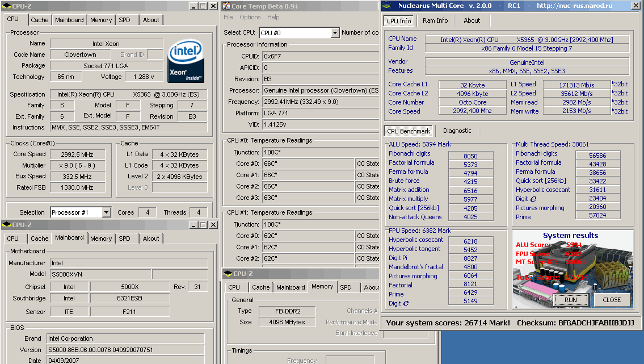The width and height of the screenshot is (644, 364).
Task: Click the '65 nm' technology value
Action: [66, 77]
